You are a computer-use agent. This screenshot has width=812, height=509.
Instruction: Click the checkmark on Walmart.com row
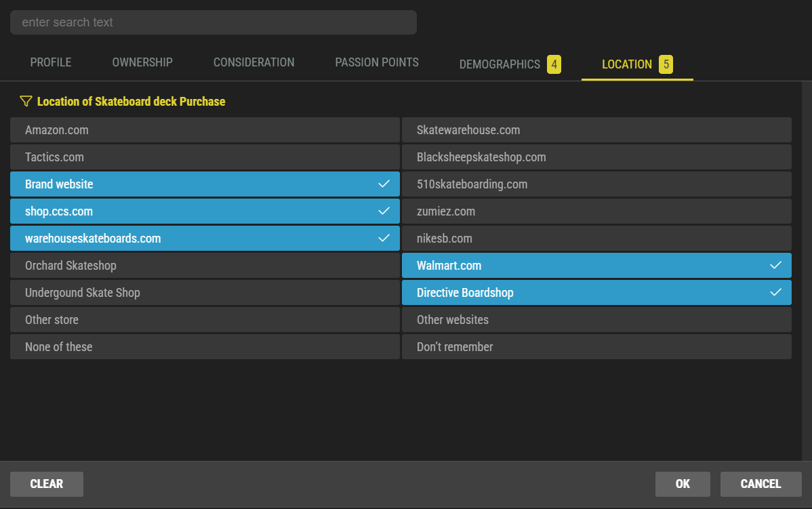coord(776,265)
